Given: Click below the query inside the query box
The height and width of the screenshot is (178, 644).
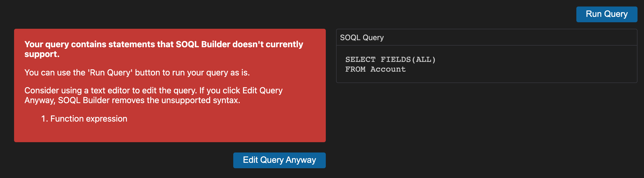Looking at the screenshot, I should click(x=487, y=77).
